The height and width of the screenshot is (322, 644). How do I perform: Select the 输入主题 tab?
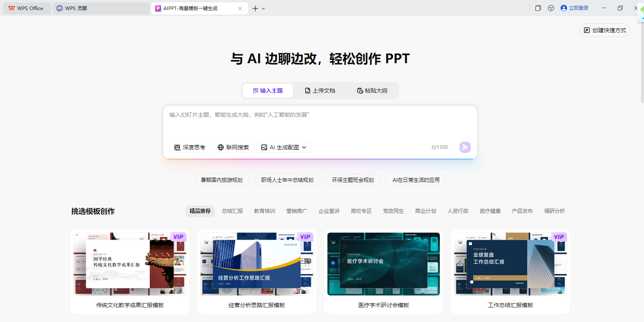pos(268,91)
